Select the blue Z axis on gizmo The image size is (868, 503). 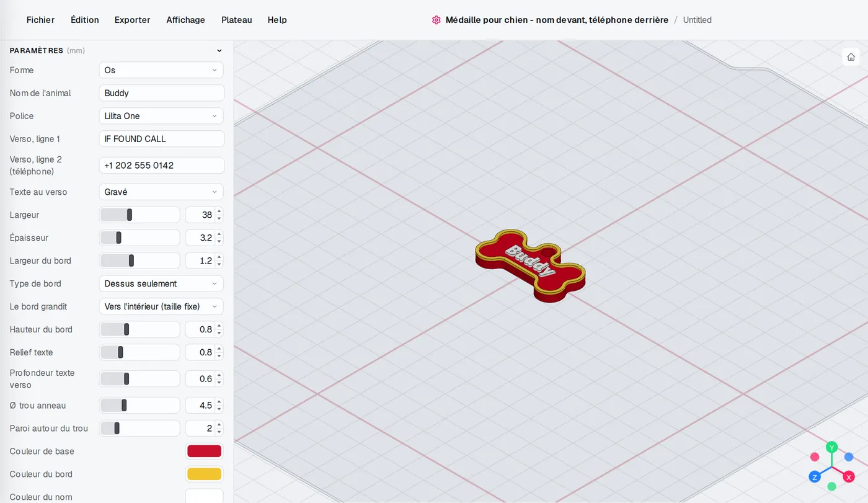tap(815, 477)
